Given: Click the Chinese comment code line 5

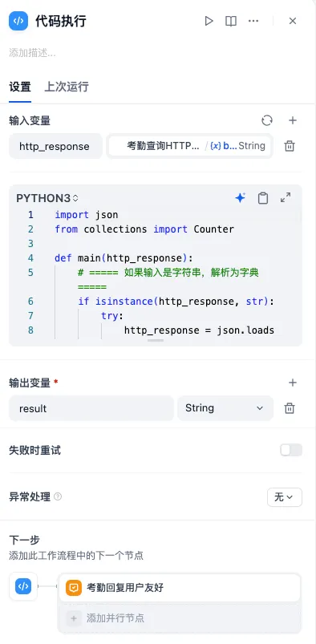Looking at the screenshot, I should point(168,280).
